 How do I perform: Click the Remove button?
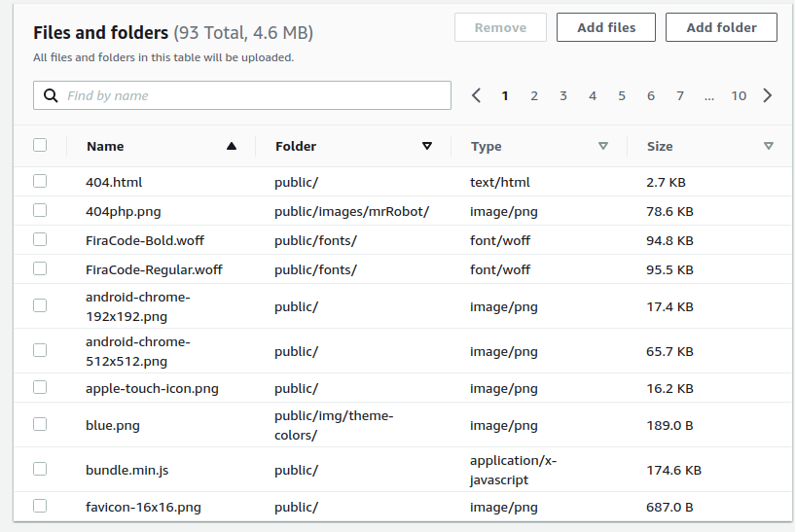(x=500, y=27)
